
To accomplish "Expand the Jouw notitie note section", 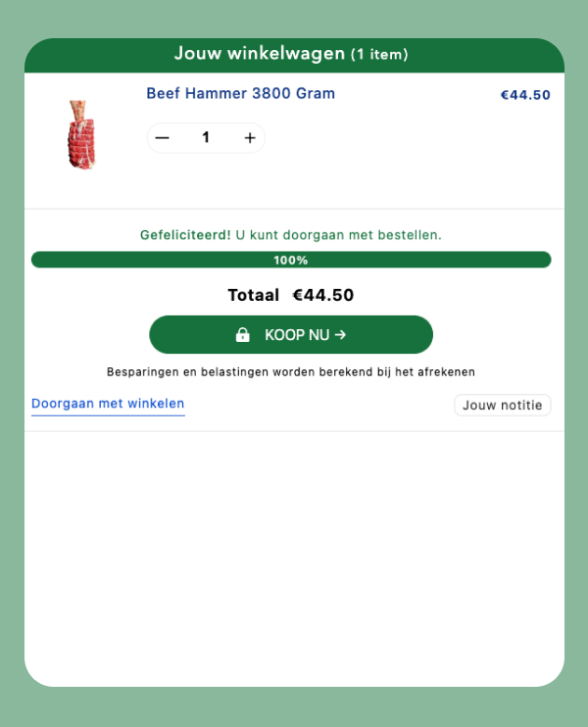I will tap(502, 406).
